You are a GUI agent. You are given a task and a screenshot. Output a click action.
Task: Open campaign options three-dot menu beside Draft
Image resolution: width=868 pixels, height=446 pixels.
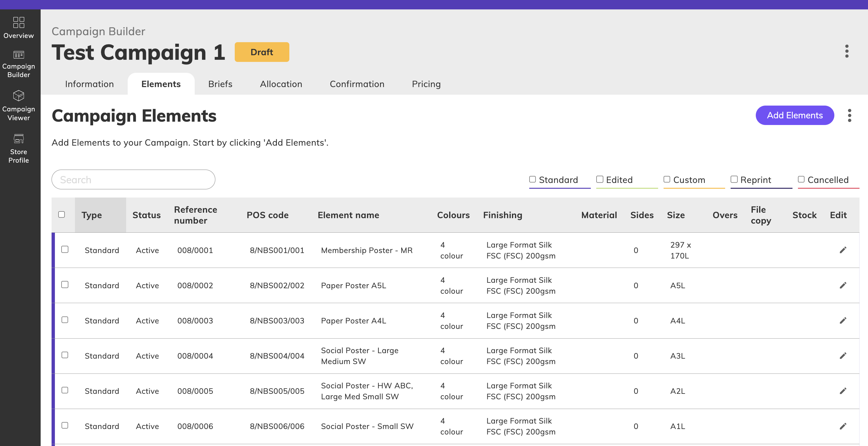(x=846, y=51)
